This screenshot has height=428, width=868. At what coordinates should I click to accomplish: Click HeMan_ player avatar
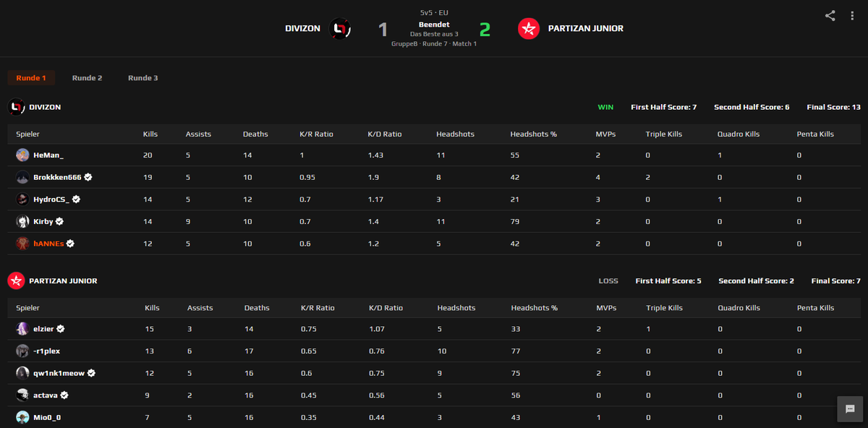[22, 155]
